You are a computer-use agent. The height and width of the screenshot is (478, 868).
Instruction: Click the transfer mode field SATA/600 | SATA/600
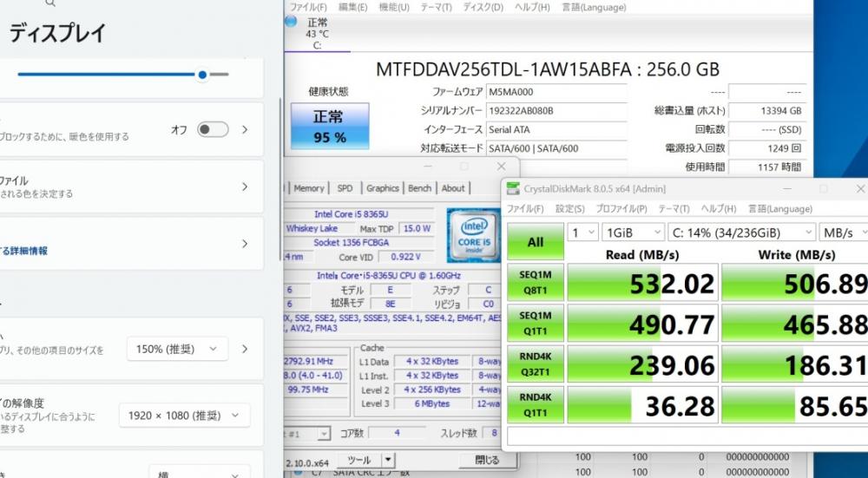coord(556,148)
